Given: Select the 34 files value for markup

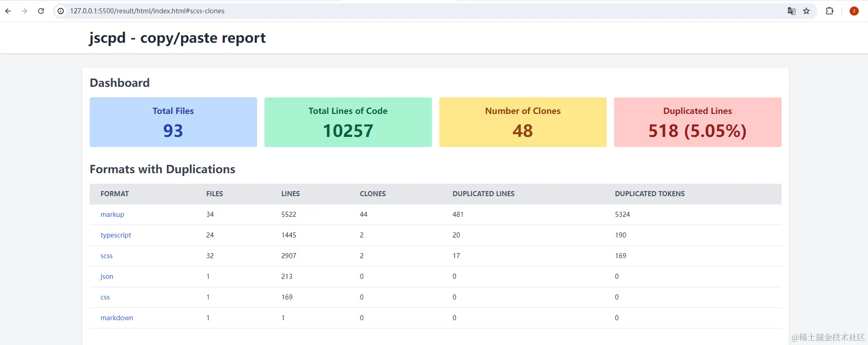Looking at the screenshot, I should 210,215.
